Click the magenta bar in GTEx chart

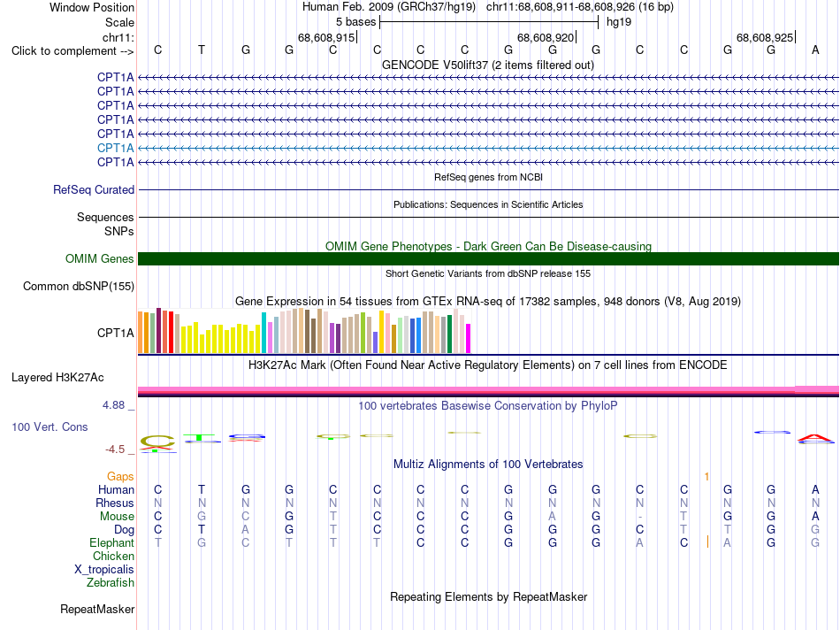tap(469, 338)
